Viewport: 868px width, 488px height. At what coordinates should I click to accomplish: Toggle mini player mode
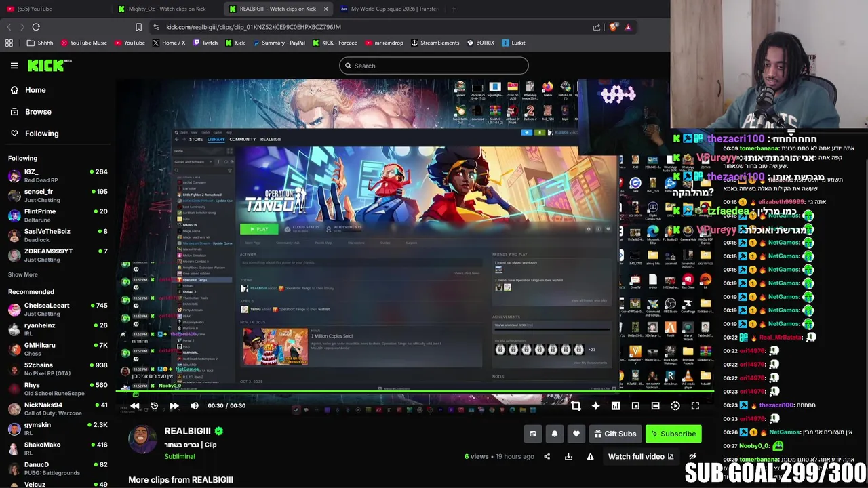pos(635,406)
